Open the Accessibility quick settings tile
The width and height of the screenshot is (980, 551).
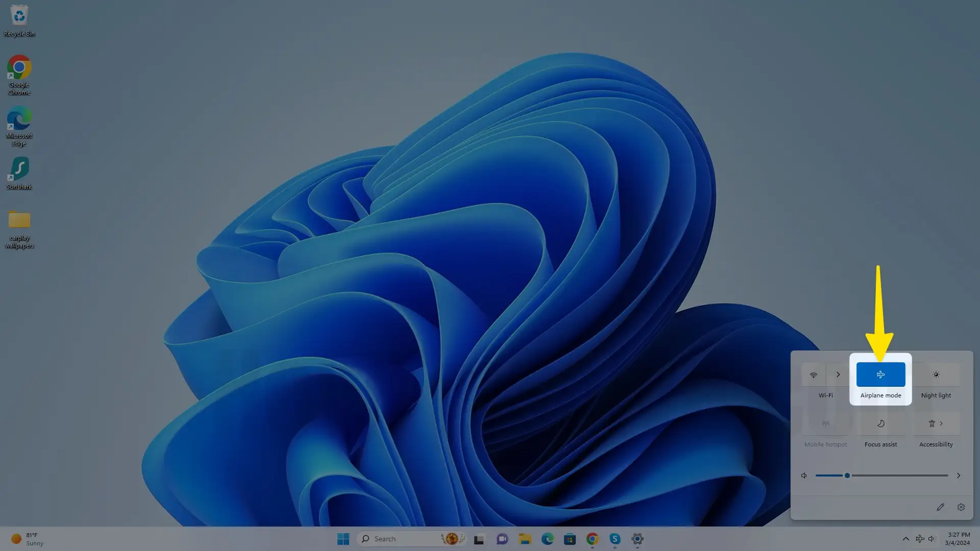(936, 424)
